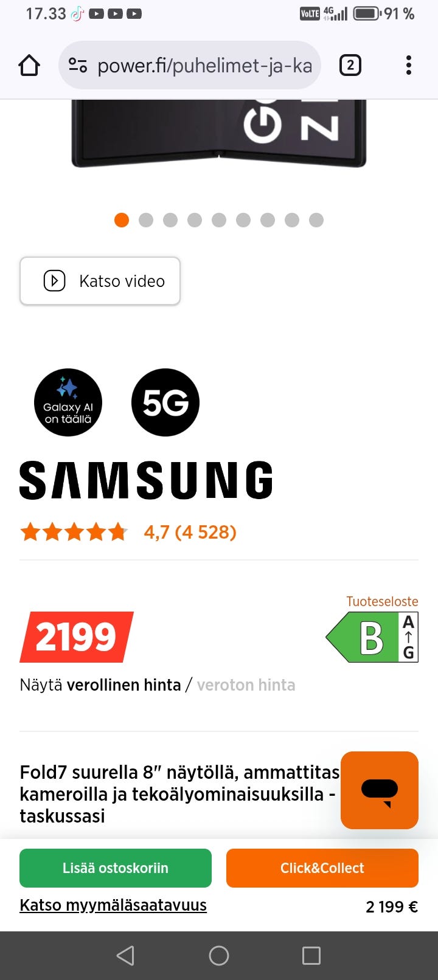
Task: Click the energy class B label
Action: coord(372,637)
